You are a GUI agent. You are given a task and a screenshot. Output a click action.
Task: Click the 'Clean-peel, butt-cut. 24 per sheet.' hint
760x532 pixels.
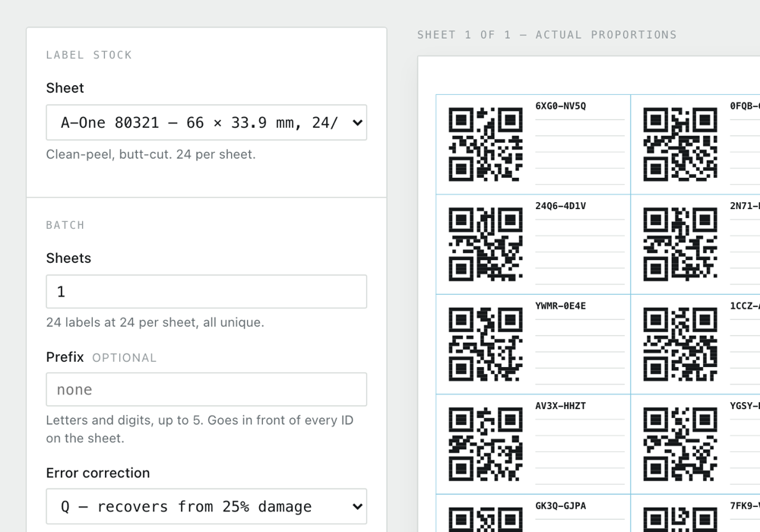point(150,154)
